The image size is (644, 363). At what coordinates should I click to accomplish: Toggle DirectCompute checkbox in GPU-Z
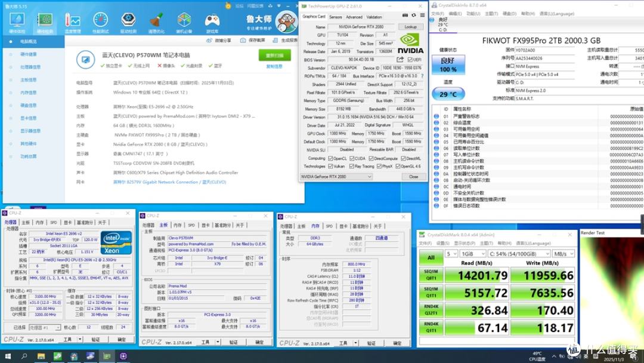point(371,158)
